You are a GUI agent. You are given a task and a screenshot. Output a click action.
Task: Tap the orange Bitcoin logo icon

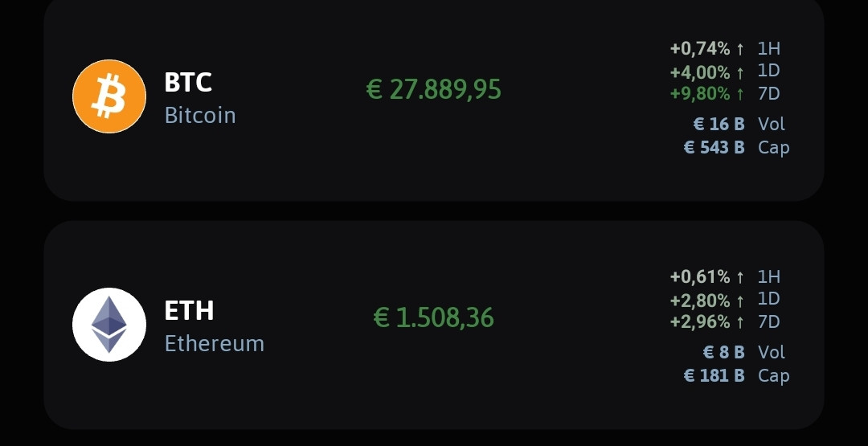click(x=109, y=96)
